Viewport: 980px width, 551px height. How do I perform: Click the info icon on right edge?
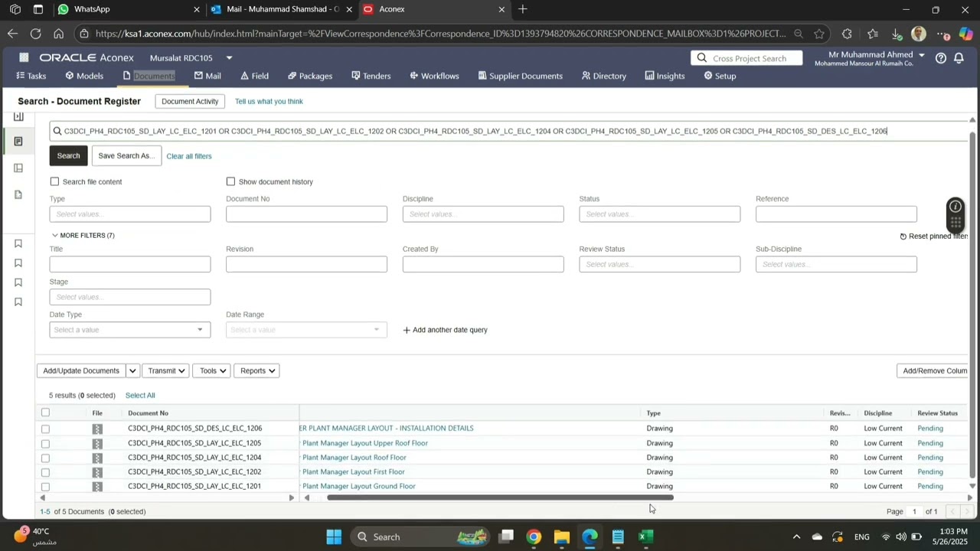click(955, 207)
